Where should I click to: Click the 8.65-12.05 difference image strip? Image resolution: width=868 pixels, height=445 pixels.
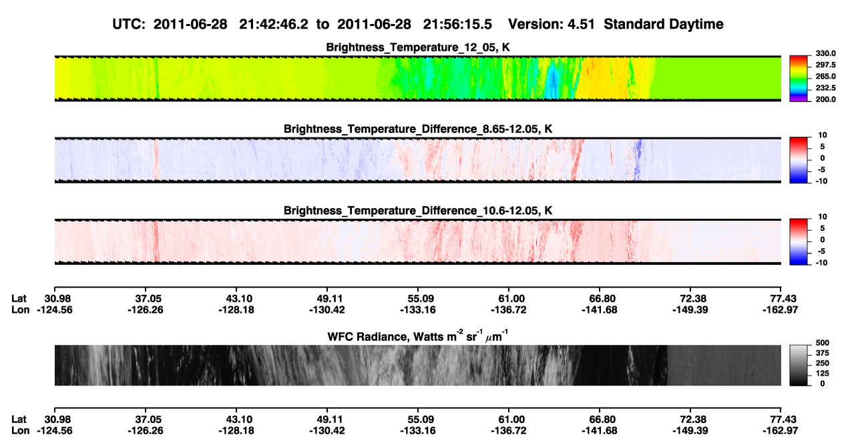click(418, 160)
